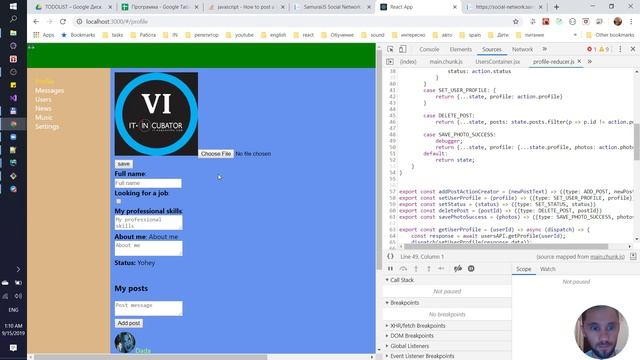Focus the My professional skills textarea

[149, 222]
